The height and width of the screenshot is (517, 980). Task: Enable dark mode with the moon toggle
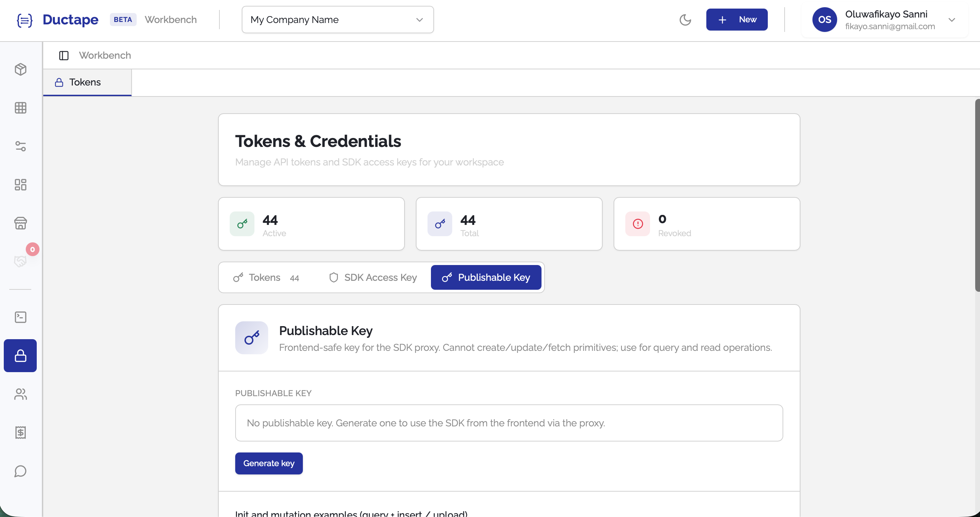coord(685,20)
